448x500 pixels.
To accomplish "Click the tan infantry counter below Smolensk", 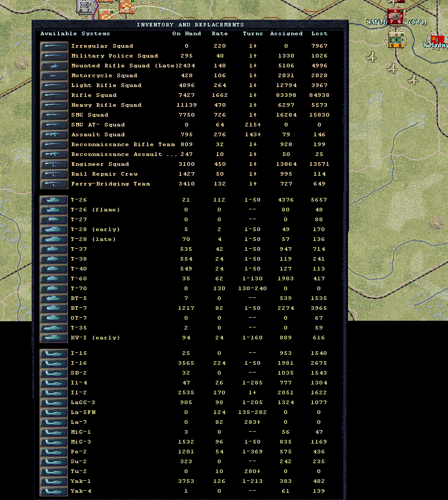I will (397, 40).
